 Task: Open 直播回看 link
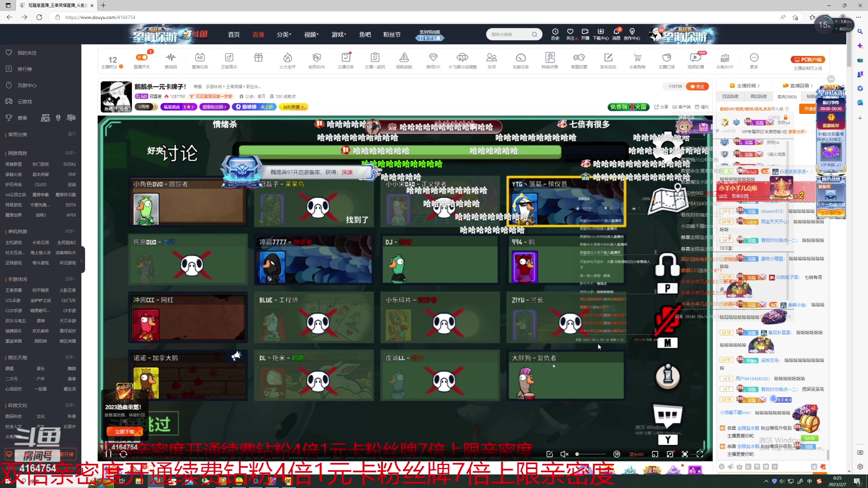click(798, 86)
